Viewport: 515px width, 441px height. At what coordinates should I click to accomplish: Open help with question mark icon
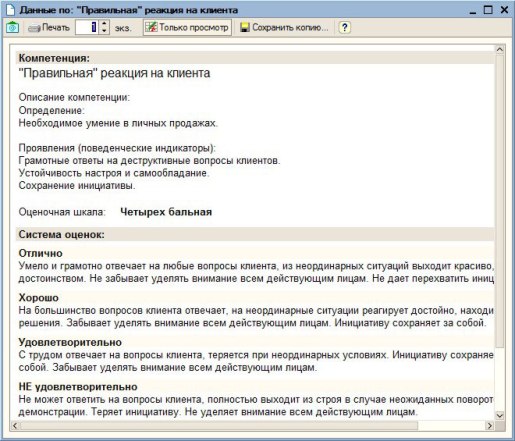click(344, 27)
